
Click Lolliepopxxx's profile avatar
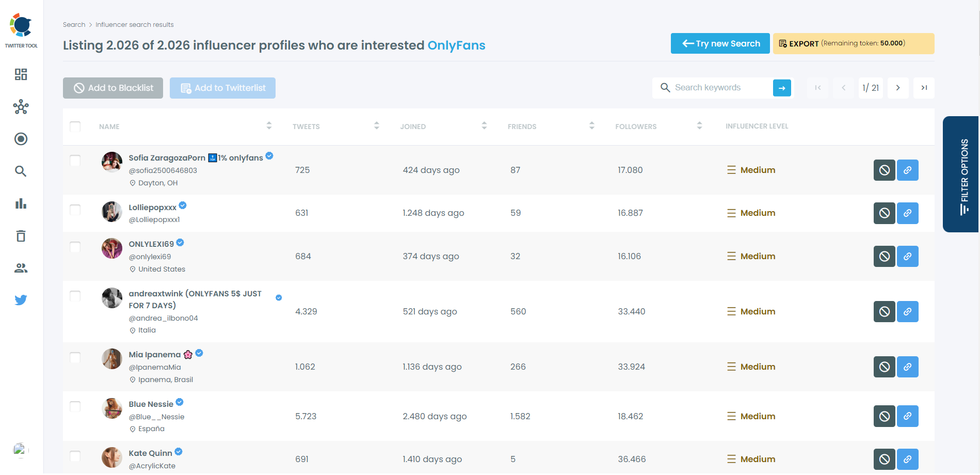tap(112, 212)
